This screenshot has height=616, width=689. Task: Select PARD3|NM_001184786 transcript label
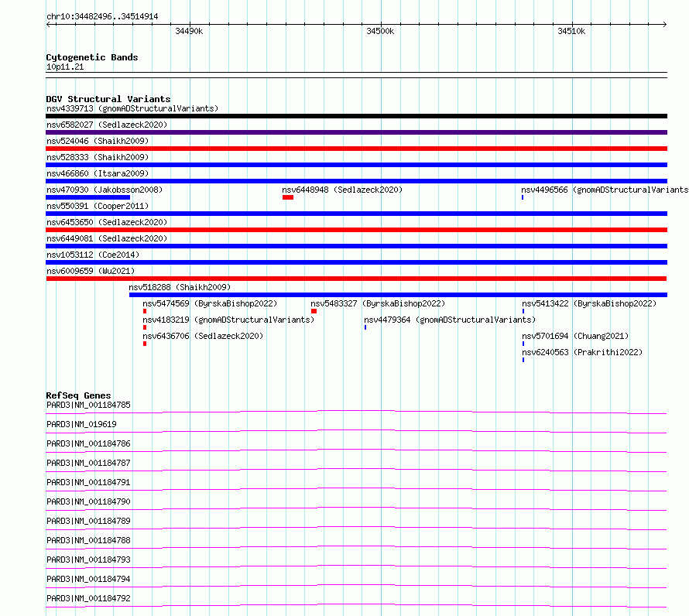[88, 443]
